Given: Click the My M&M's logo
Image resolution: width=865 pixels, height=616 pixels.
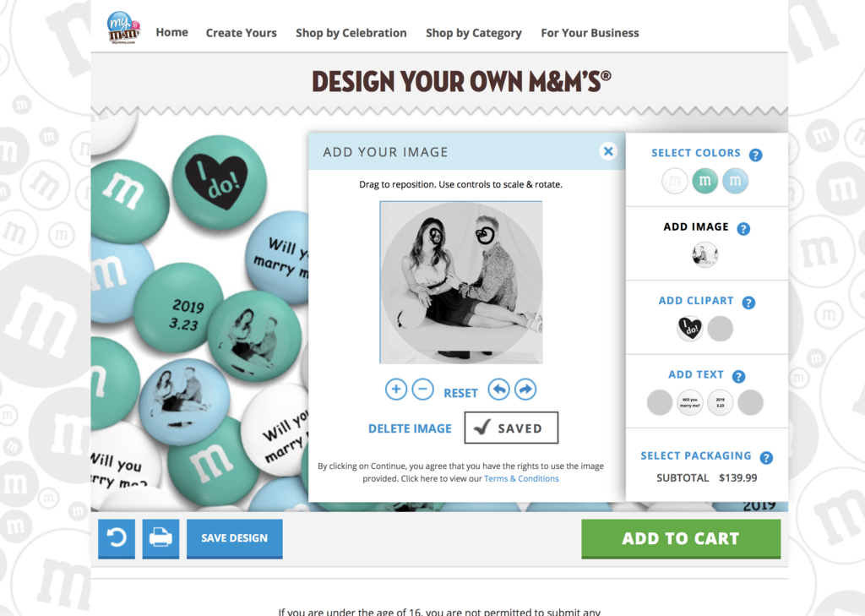Looking at the screenshot, I should 123,28.
